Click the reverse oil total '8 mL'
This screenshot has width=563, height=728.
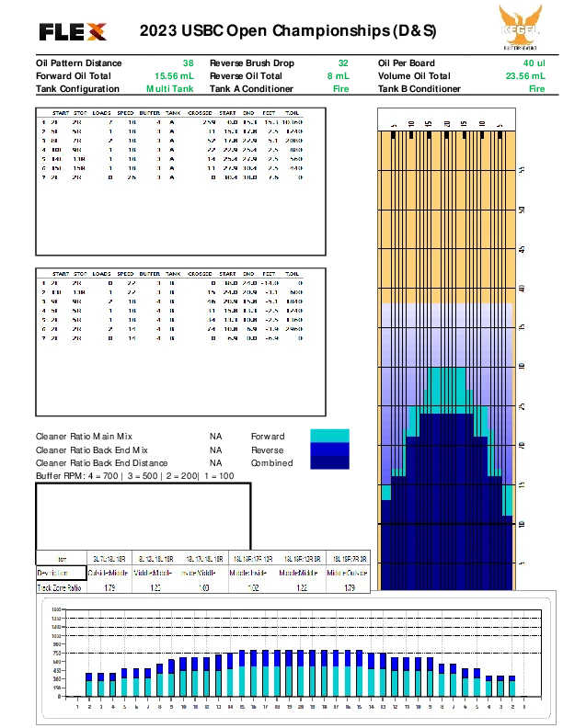(339, 76)
